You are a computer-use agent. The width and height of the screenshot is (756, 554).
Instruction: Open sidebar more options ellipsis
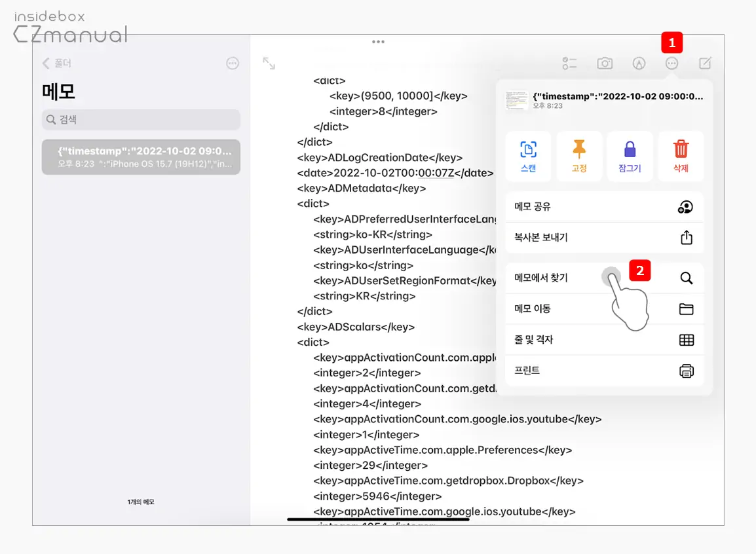(233, 63)
